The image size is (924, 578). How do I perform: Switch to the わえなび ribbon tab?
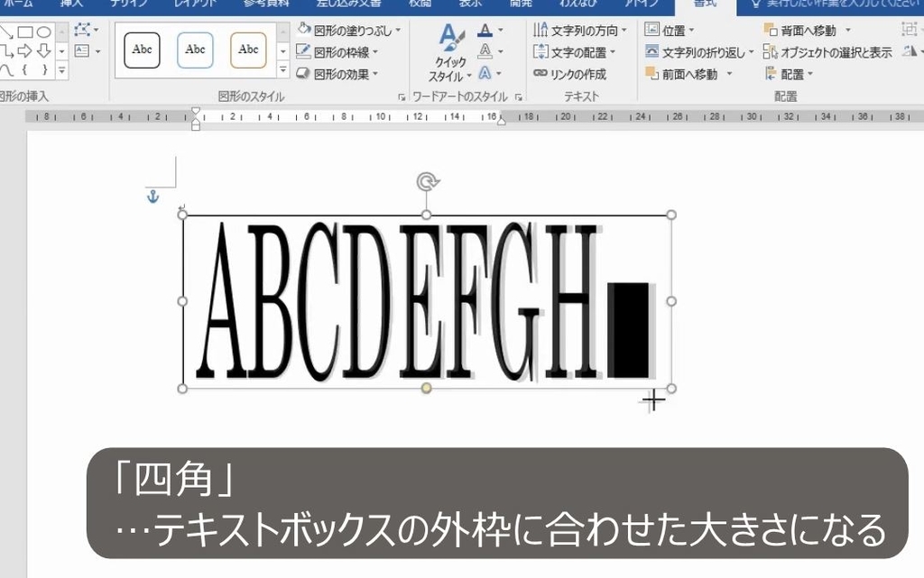tap(578, 4)
